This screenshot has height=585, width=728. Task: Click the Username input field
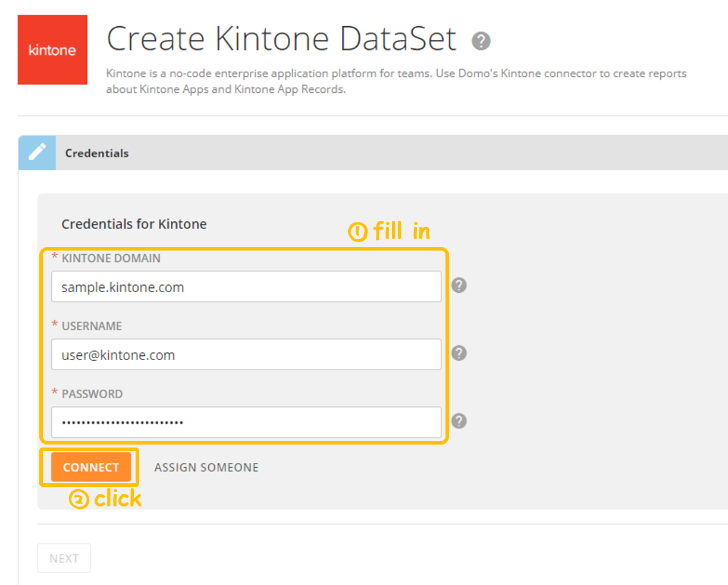(246, 355)
